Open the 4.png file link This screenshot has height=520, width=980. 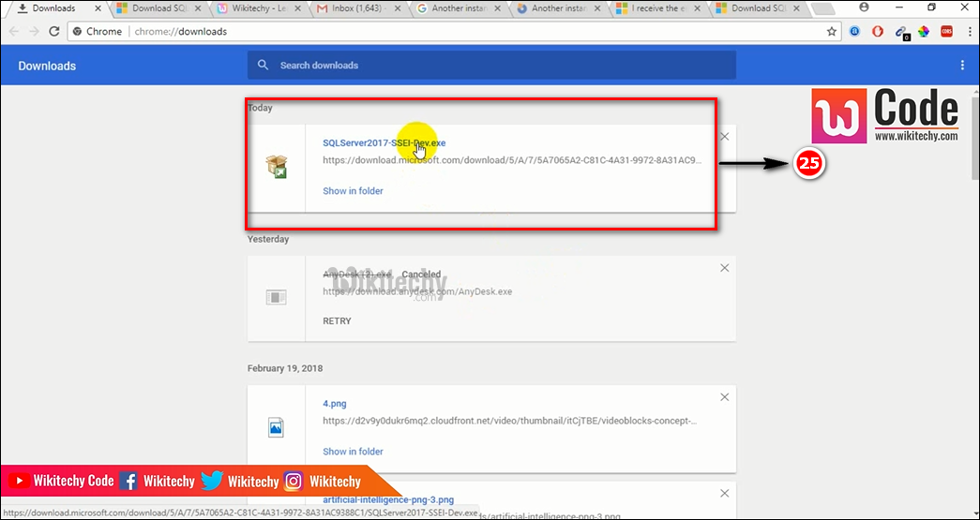[x=335, y=404]
